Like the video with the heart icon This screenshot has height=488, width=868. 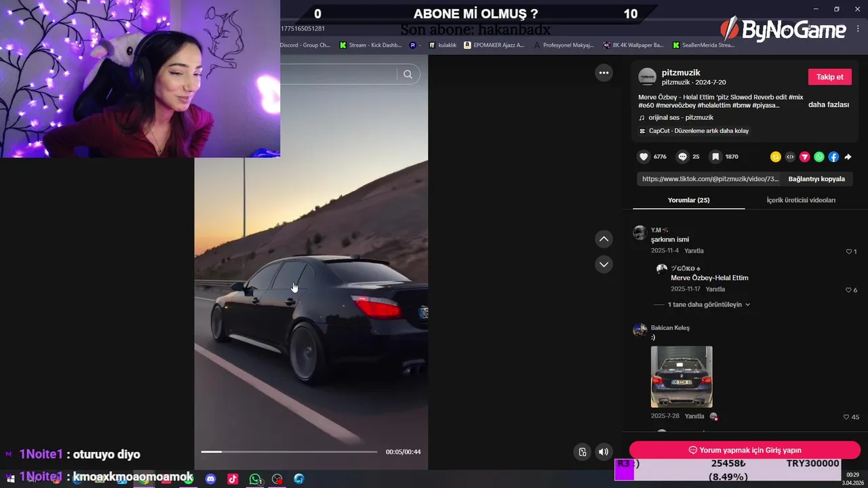tap(644, 157)
